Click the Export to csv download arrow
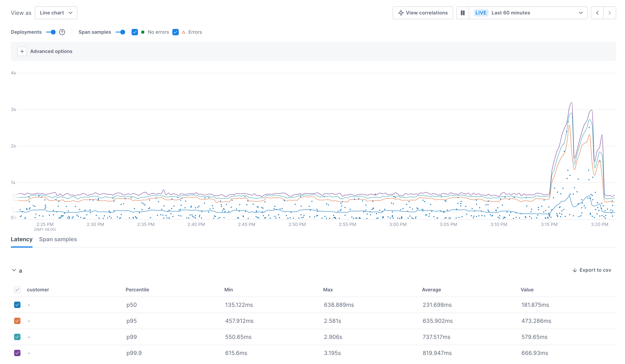Image resolution: width=625 pixels, height=364 pixels. [x=575, y=270]
